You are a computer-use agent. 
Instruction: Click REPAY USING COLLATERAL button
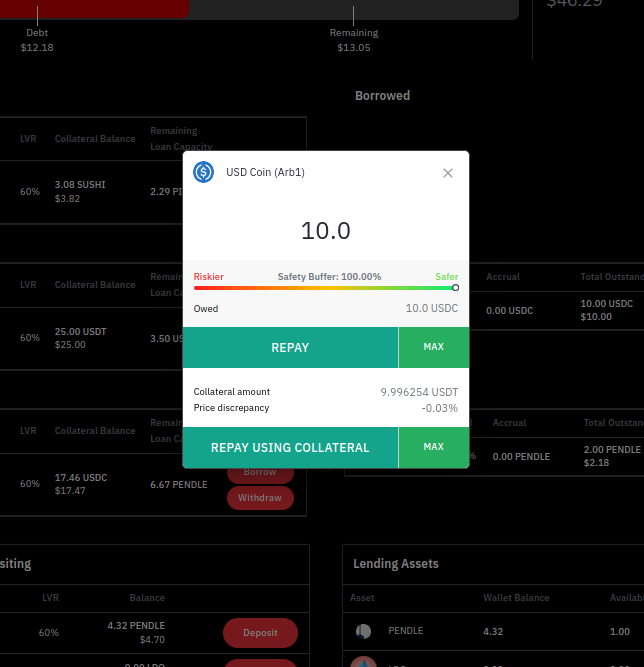[x=291, y=448]
